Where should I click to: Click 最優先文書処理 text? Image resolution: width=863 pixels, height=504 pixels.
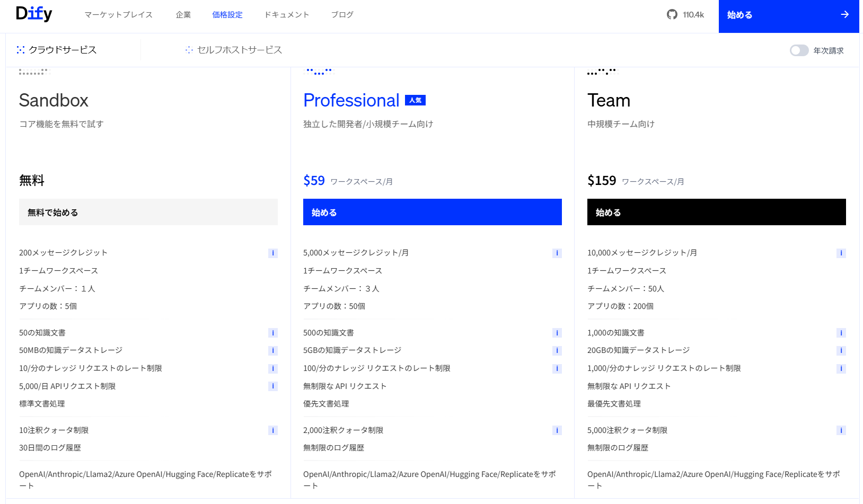(x=614, y=404)
